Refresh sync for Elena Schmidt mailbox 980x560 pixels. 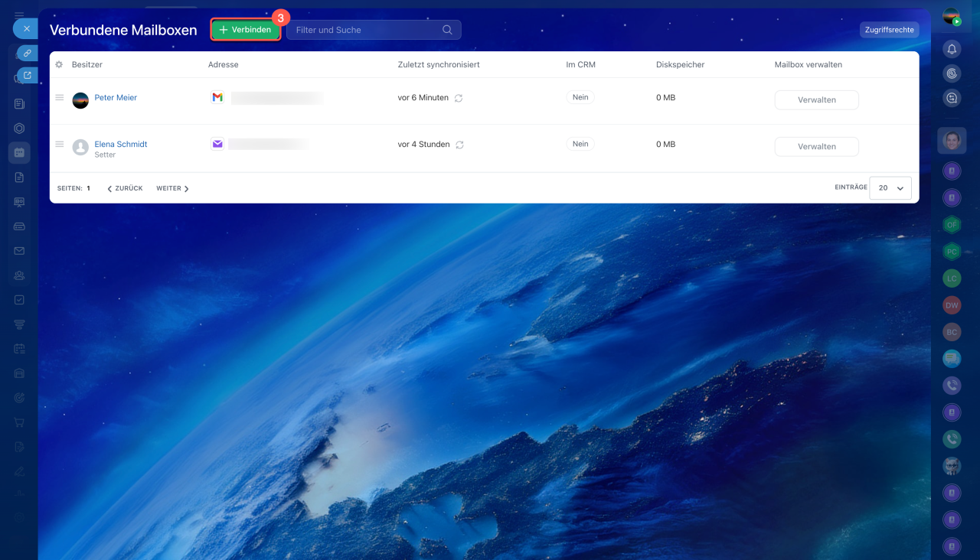point(460,145)
